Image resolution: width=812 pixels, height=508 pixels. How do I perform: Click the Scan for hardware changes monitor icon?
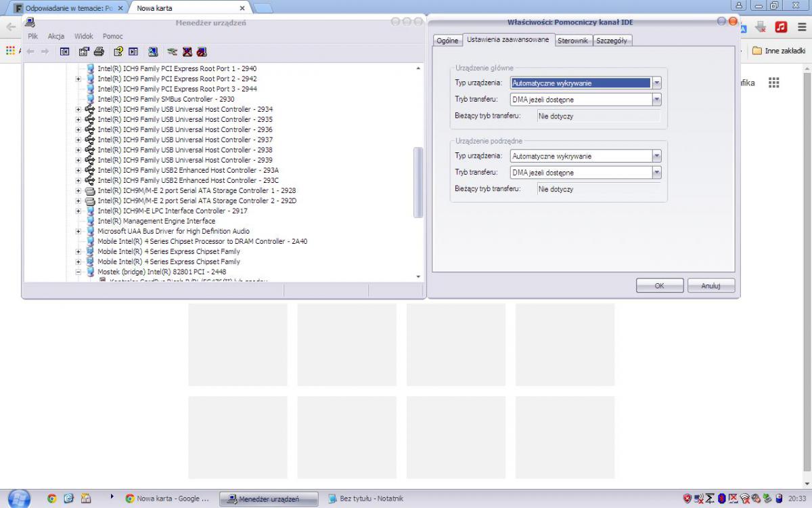[153, 51]
